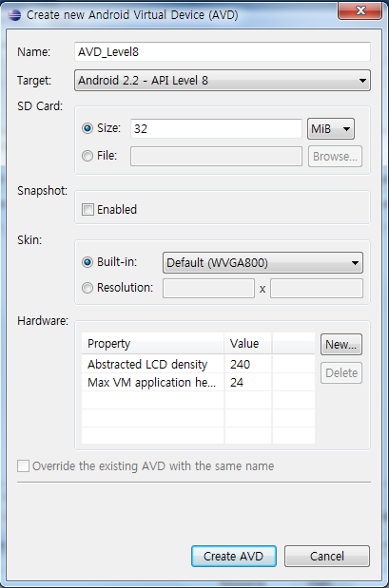
Task: Click the Browse... button
Action: (335, 156)
